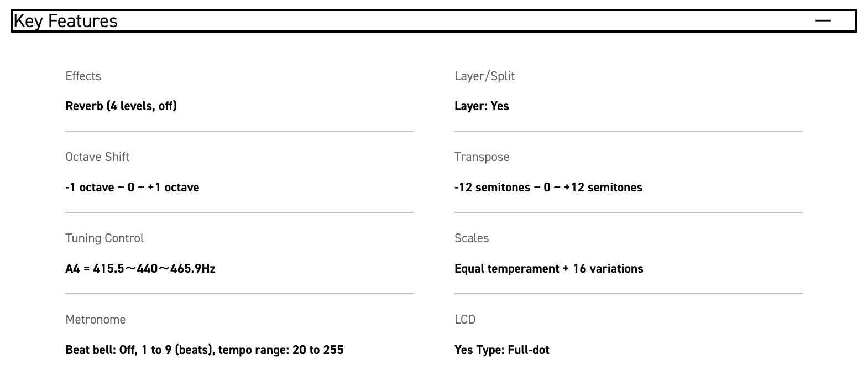
Task: Select the Scales label
Action: pos(472,238)
